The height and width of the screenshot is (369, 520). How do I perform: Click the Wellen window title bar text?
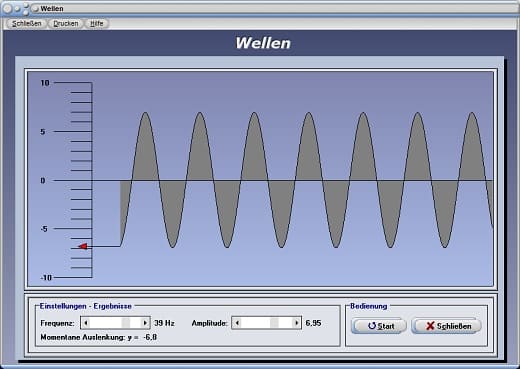[52, 9]
